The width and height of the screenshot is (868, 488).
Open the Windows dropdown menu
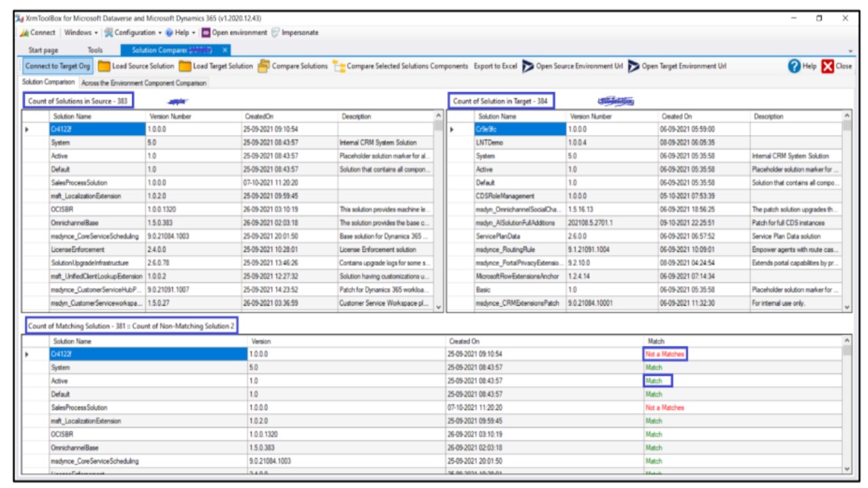(x=81, y=33)
